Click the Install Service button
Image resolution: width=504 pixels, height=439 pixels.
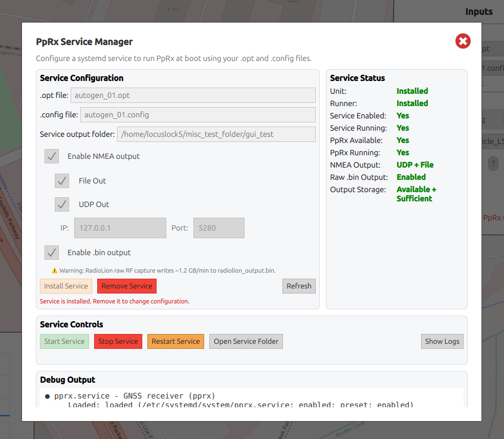point(66,286)
